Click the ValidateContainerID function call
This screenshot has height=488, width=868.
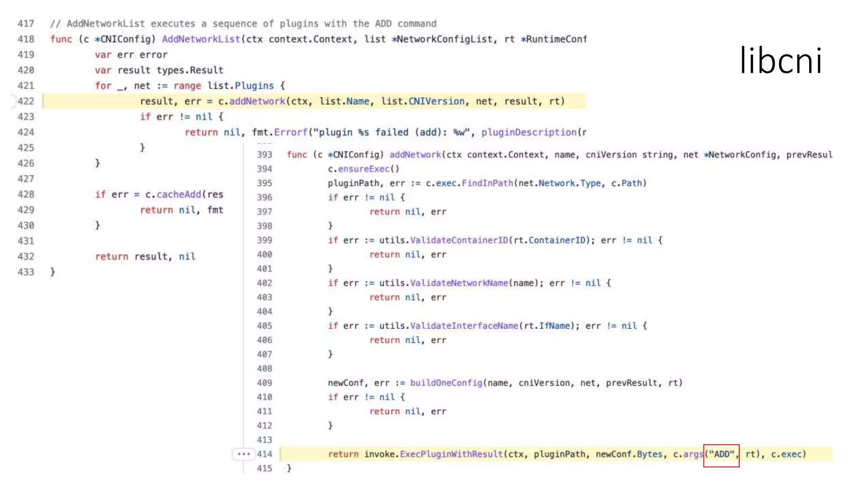459,240
